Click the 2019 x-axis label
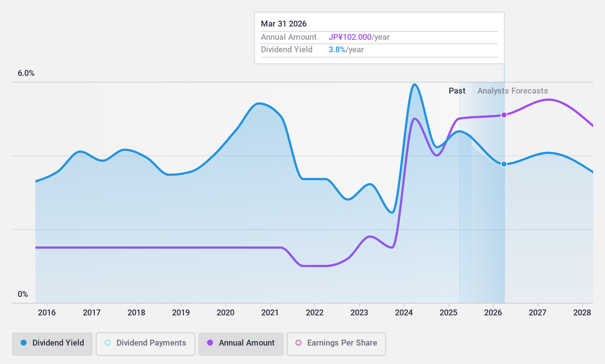605x364 pixels. coord(181,313)
